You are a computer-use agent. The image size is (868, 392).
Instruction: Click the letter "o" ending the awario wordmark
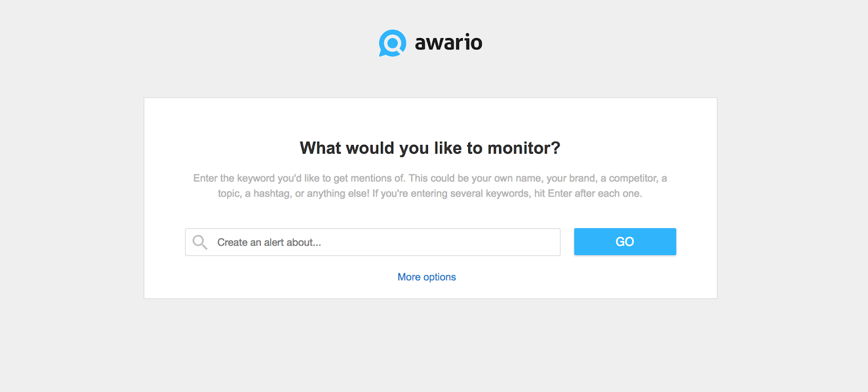(x=476, y=43)
